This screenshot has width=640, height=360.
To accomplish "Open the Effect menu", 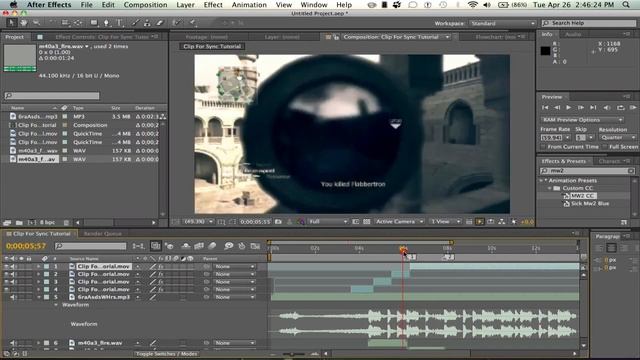I will [x=213, y=5].
